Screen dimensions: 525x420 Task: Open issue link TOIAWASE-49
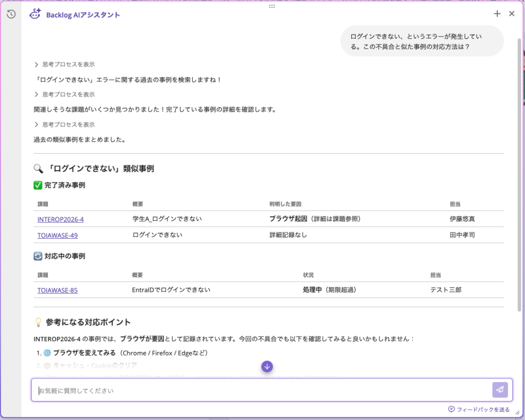click(57, 236)
